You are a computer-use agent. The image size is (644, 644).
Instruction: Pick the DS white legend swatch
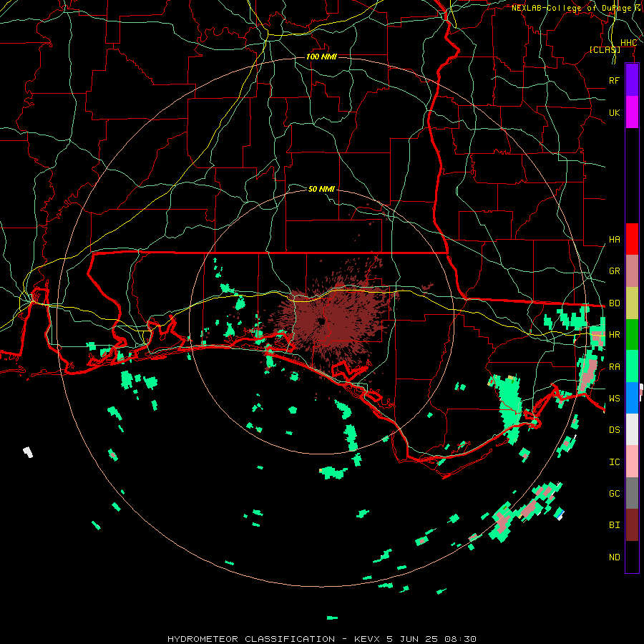tap(632, 429)
